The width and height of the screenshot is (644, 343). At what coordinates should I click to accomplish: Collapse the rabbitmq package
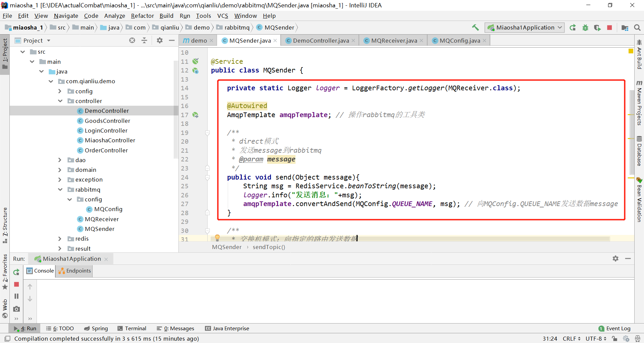click(x=60, y=189)
